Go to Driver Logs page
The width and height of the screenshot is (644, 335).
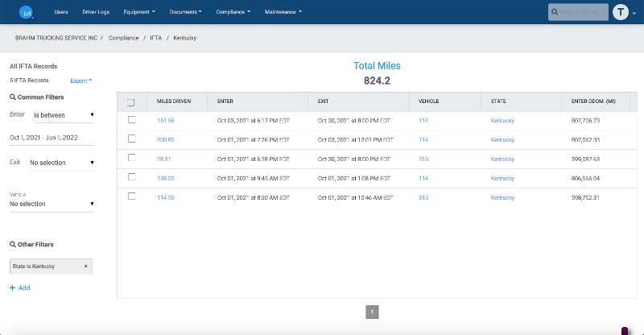[96, 12]
